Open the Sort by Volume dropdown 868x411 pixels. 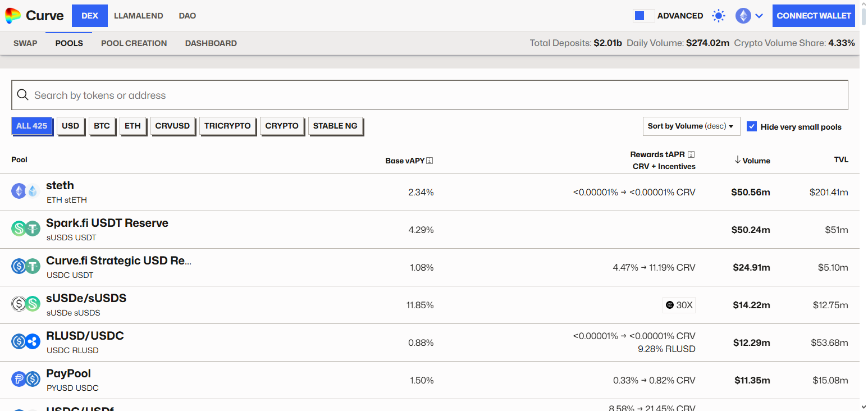click(691, 126)
